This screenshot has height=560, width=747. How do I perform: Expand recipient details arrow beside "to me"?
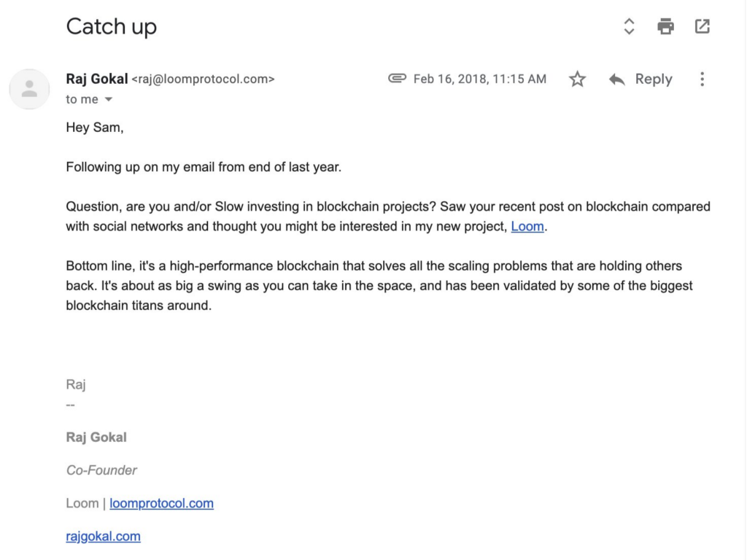point(109,99)
